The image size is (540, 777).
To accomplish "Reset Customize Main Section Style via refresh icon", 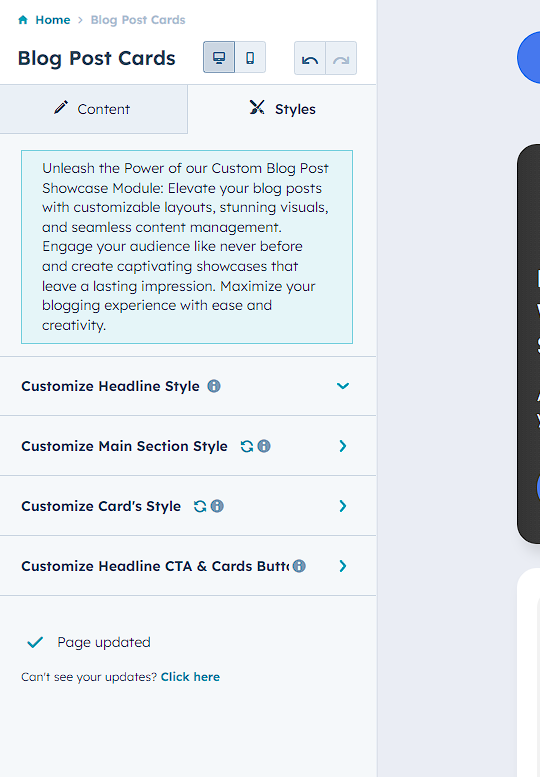I will tap(247, 446).
